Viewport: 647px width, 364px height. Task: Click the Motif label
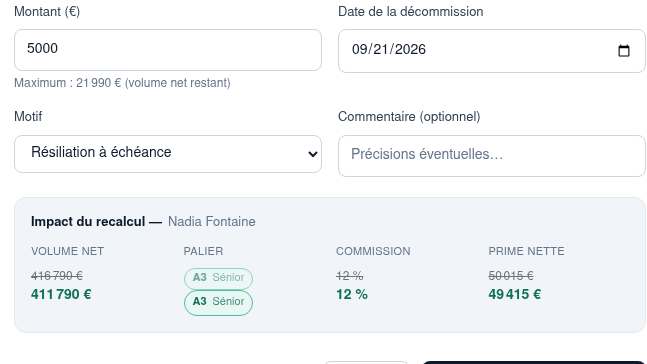[28, 117]
